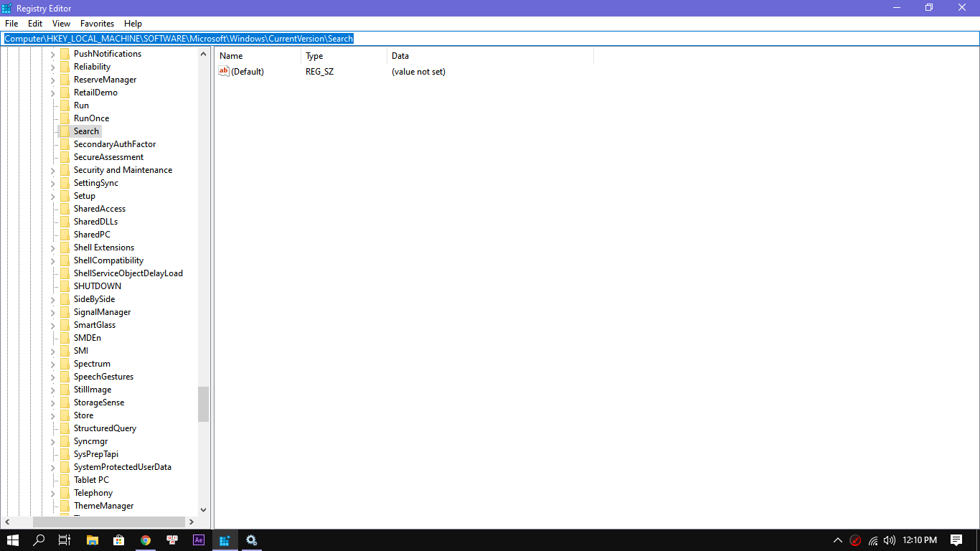Open the Edit menu
Screen dimensions: 980x551
(x=35, y=24)
